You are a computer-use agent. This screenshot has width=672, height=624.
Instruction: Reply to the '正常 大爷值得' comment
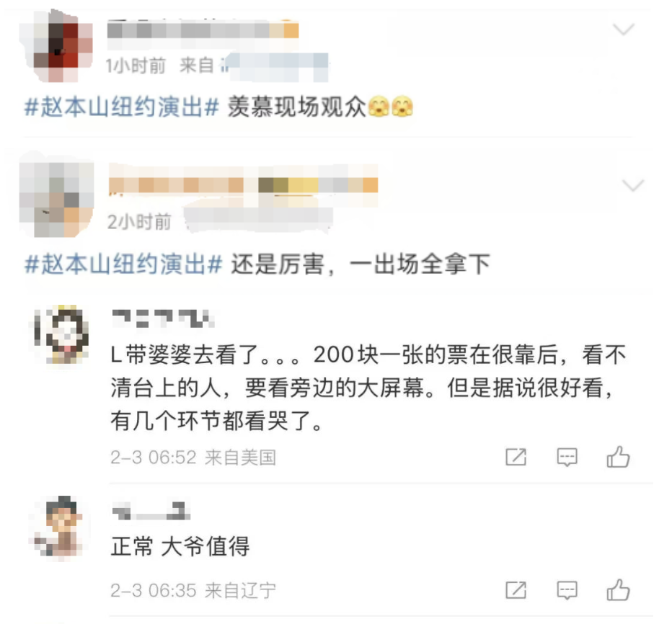tap(567, 590)
